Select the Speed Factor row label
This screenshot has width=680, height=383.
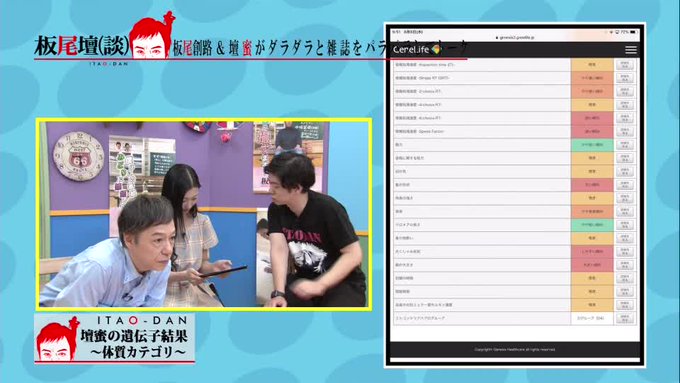[x=419, y=131]
